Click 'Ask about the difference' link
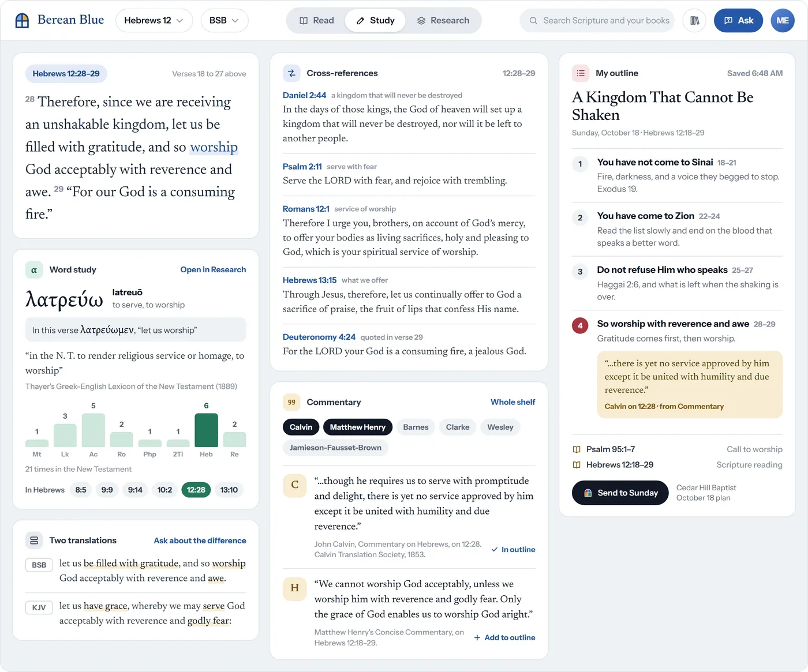 point(200,540)
